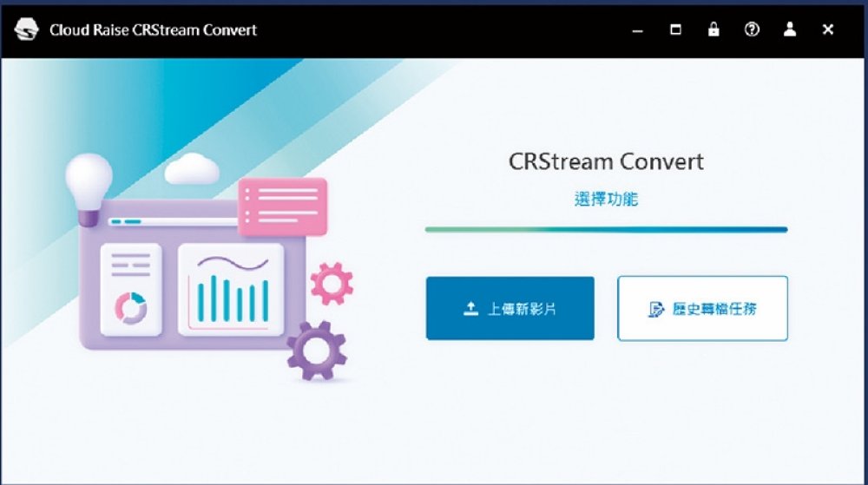
Task: Click the donut chart graphic card
Action: coord(131,290)
